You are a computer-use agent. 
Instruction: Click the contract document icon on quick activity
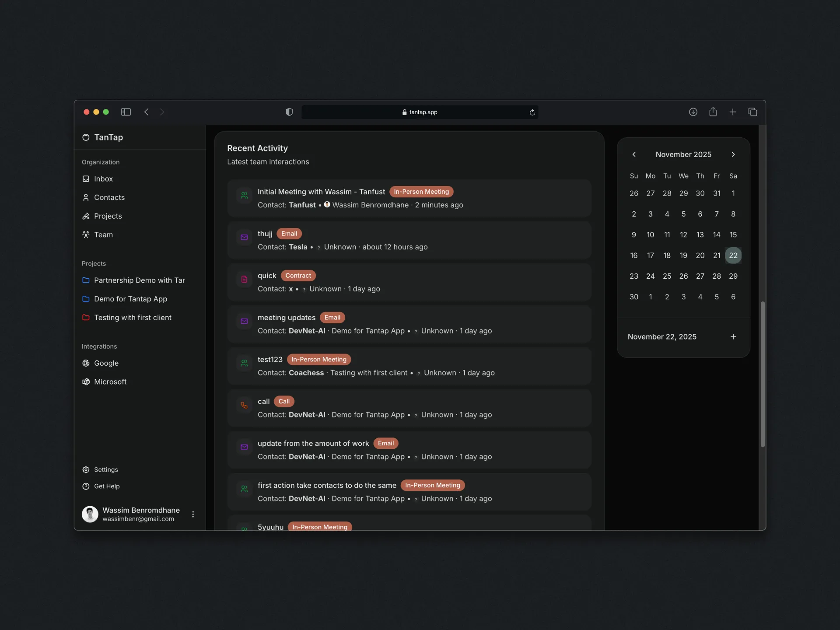(x=244, y=279)
